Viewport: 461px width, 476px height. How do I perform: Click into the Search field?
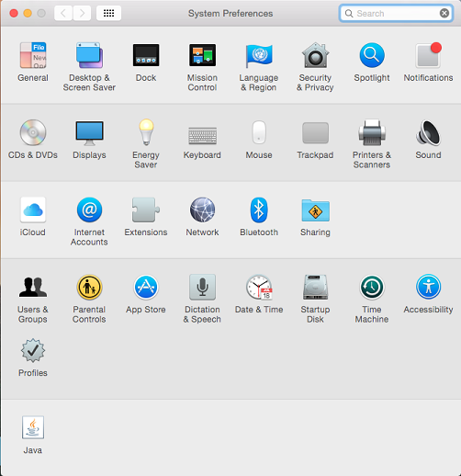click(396, 13)
